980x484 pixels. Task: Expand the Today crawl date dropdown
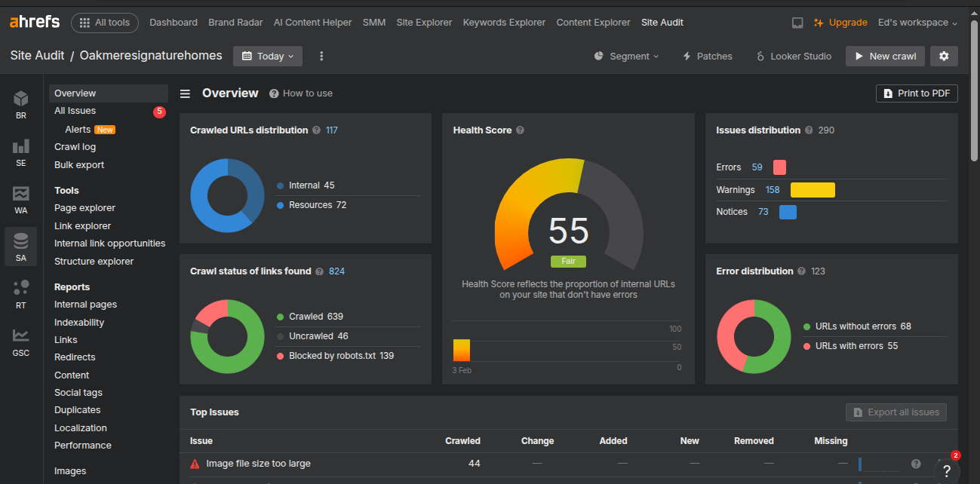[268, 56]
